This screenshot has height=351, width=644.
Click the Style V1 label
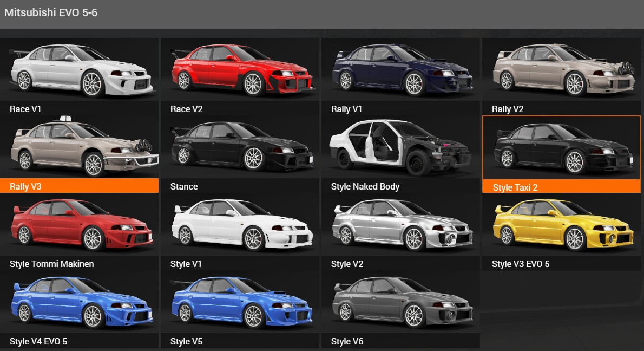coord(186,264)
